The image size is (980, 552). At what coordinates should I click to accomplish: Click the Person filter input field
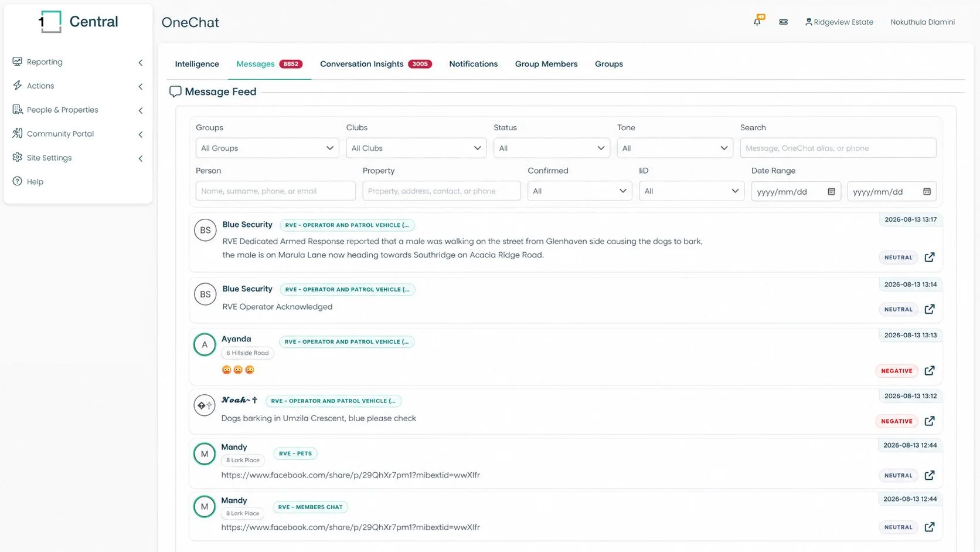[275, 191]
